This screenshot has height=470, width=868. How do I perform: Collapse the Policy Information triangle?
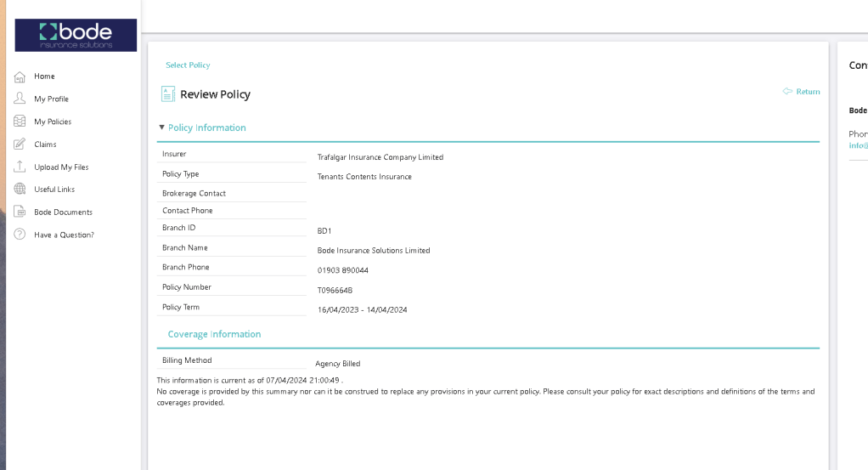[161, 127]
